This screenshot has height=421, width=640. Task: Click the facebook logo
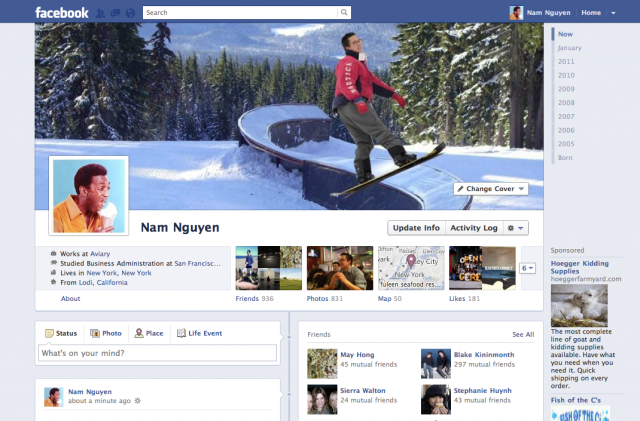[x=62, y=13]
